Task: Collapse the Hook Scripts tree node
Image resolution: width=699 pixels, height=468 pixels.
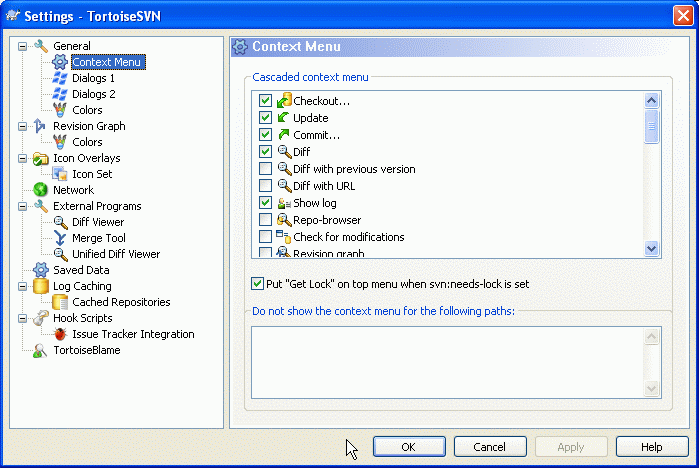Action: point(22,318)
